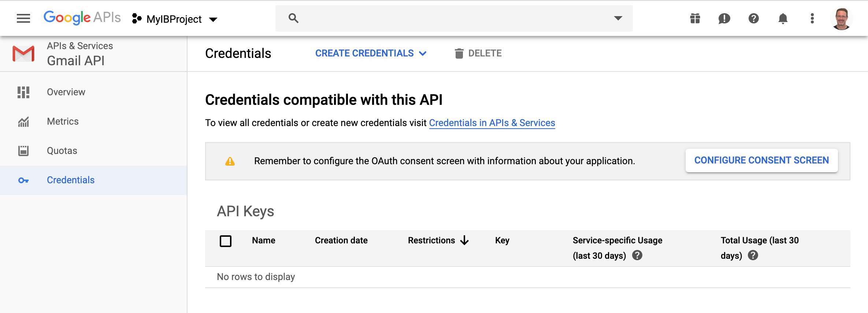The image size is (868, 313).
Task: Click the Quotas icon in sidebar
Action: click(23, 151)
